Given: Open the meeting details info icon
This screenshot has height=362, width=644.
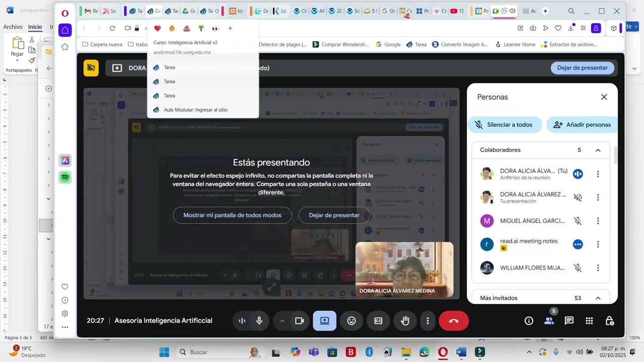Looking at the screenshot, I should [x=529, y=321].
